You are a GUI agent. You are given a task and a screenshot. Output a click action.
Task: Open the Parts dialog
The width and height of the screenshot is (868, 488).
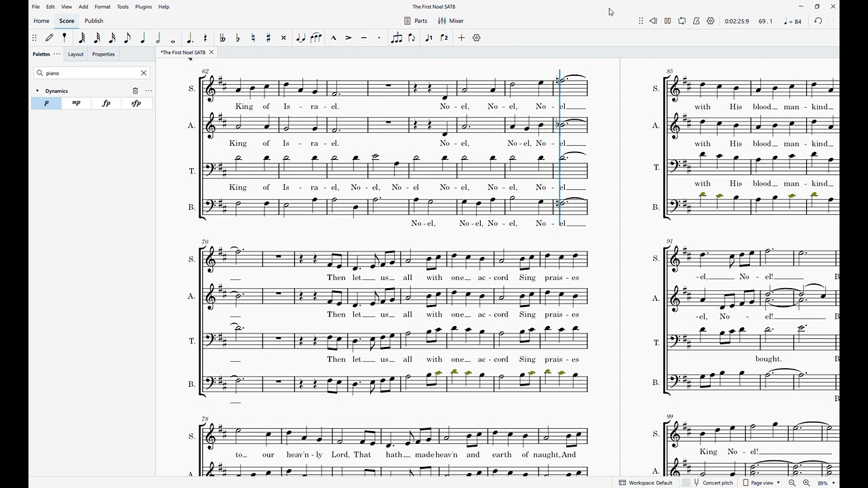click(x=416, y=21)
